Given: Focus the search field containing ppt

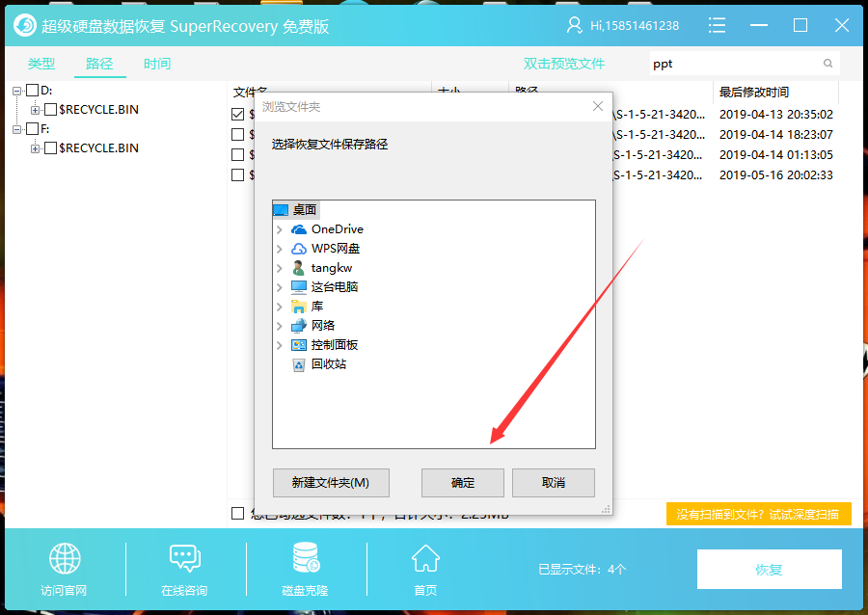Looking at the screenshot, I should pos(745,64).
